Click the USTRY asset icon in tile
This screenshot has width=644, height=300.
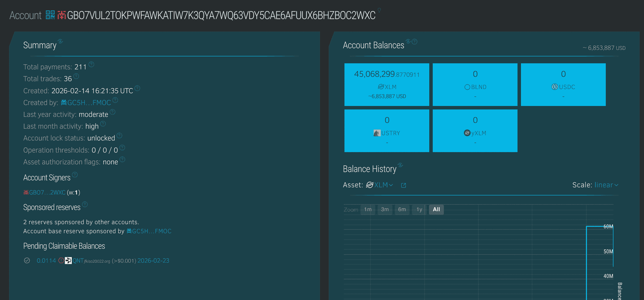377,133
